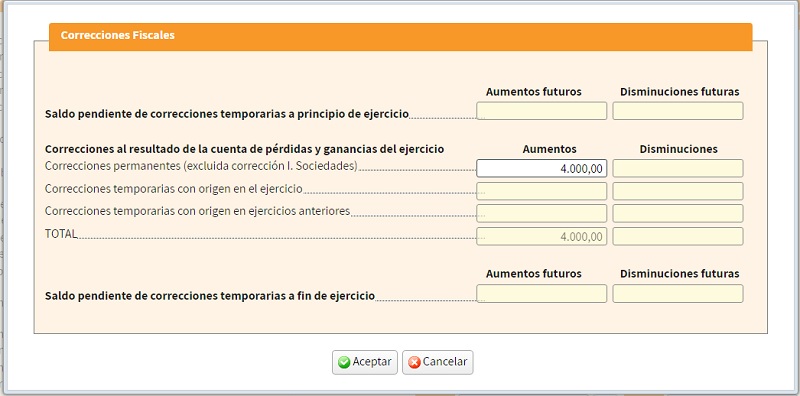Dismiss the dialog with the Cancelar button
The width and height of the screenshot is (800, 396).
[437, 362]
